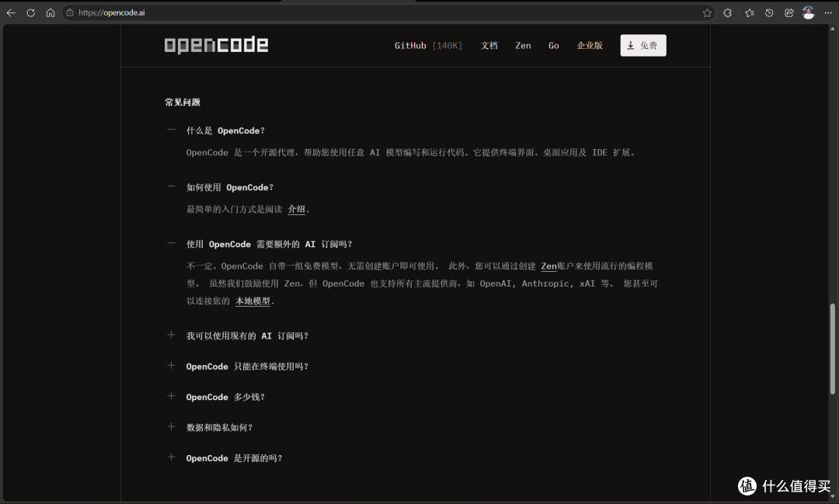
Task: Open the browser extensions icon
Action: click(727, 13)
